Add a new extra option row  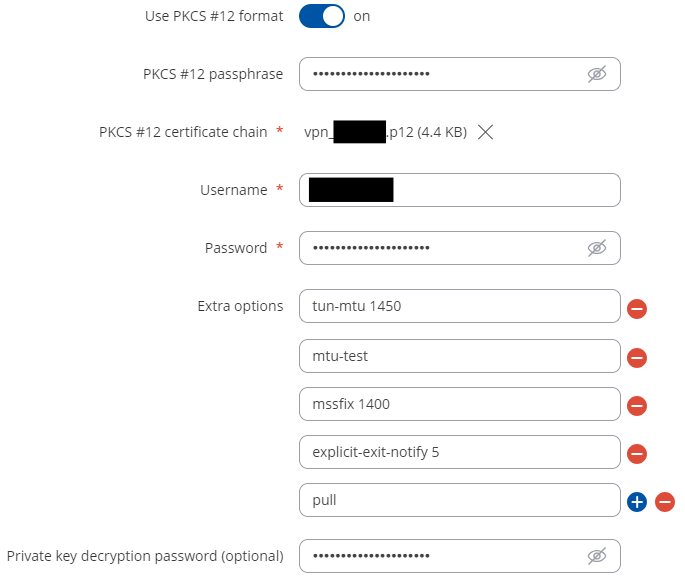tap(637, 502)
